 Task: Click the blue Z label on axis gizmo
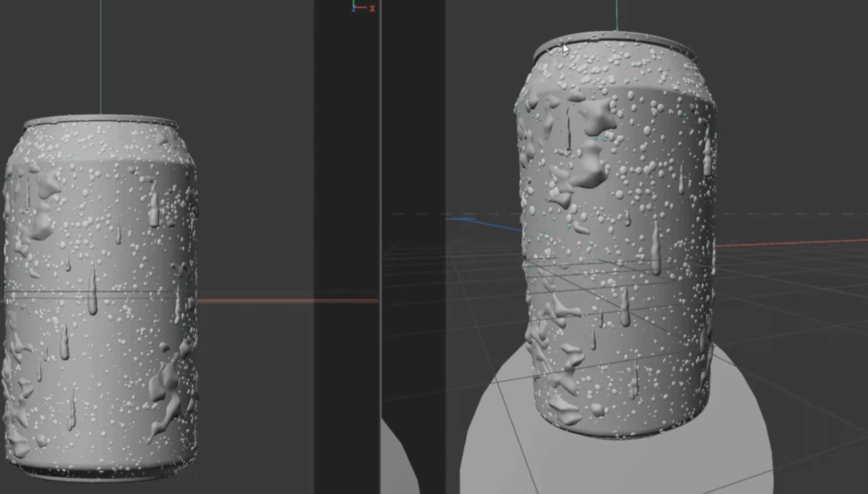(x=353, y=9)
